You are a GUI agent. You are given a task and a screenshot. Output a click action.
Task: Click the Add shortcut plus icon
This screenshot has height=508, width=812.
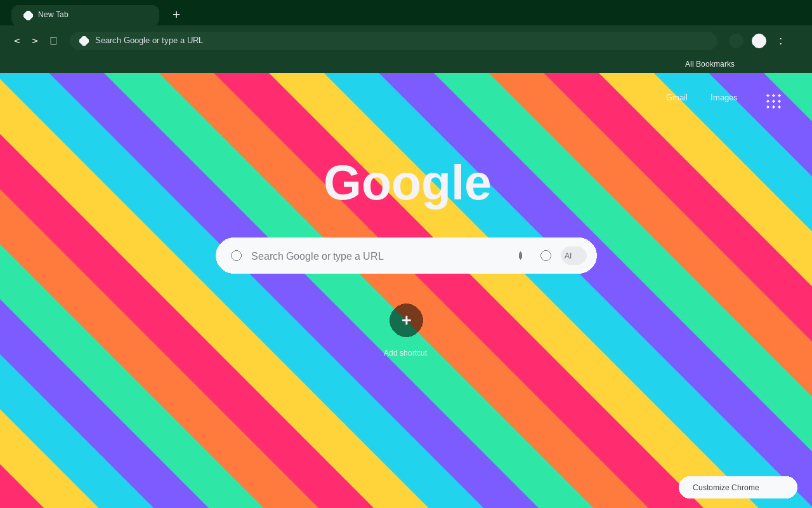[x=406, y=320]
